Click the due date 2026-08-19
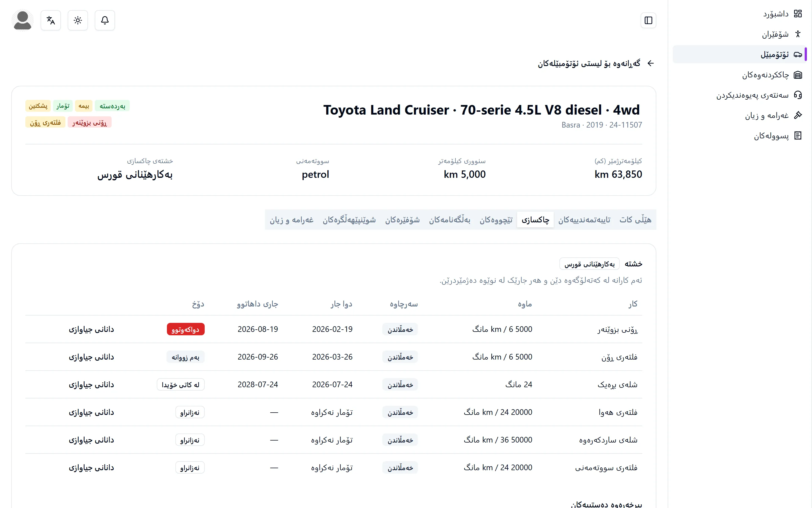 [258, 329]
